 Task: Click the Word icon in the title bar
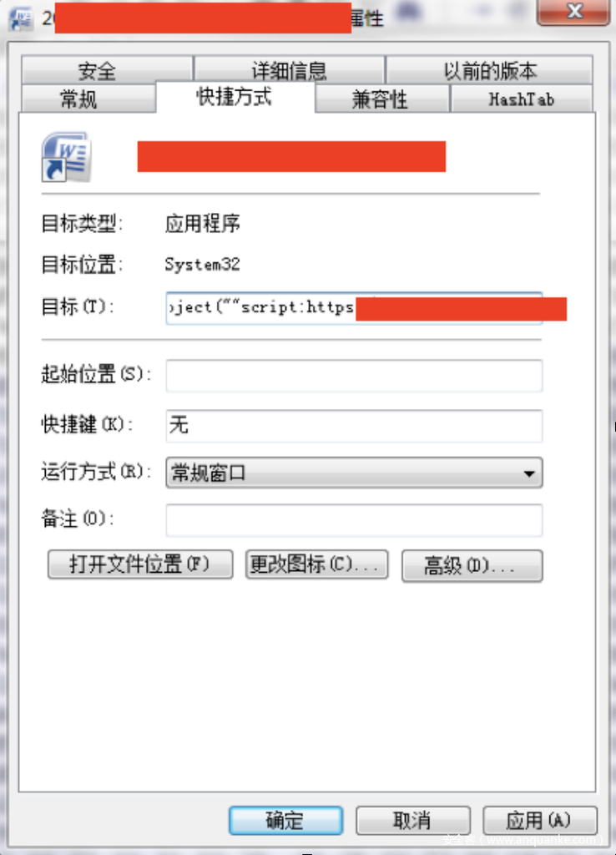[21, 18]
